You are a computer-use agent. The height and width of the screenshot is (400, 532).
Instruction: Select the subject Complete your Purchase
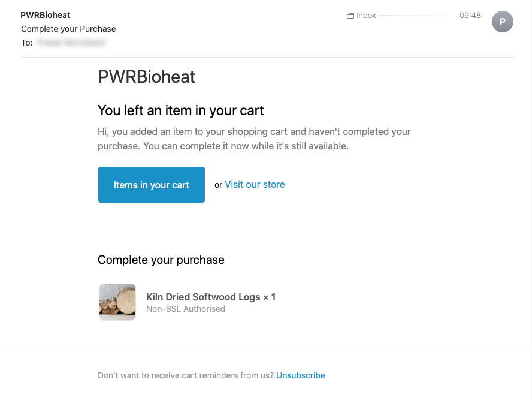[x=68, y=28]
